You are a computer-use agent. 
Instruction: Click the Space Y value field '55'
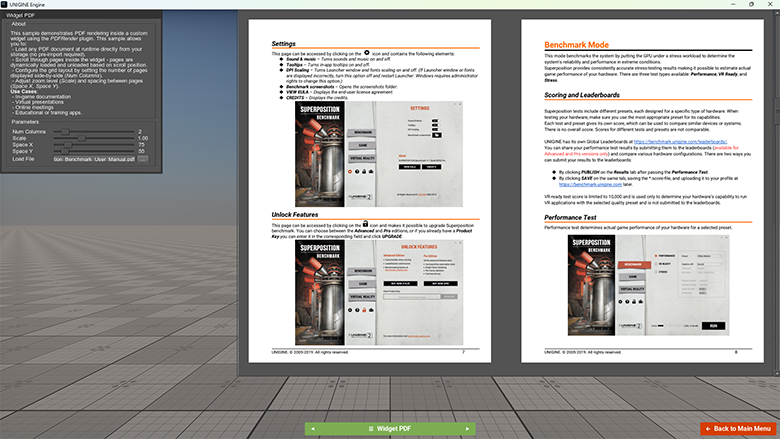[x=143, y=151]
